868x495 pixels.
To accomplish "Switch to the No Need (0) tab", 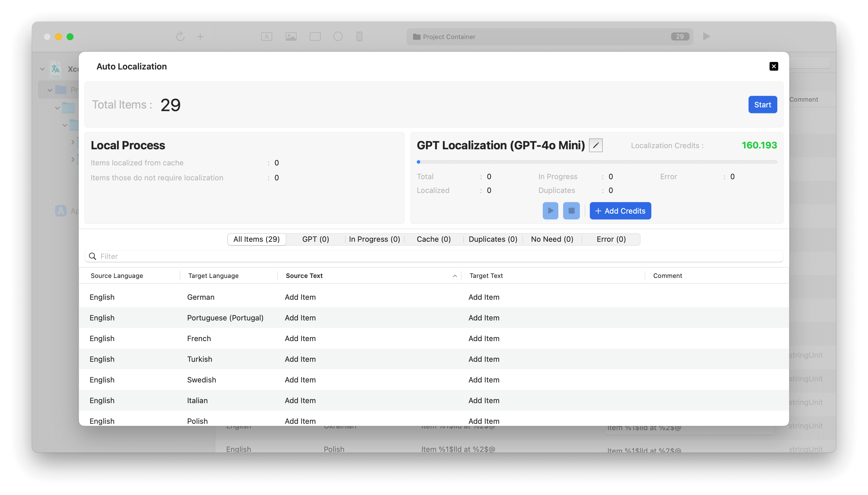I will [552, 239].
